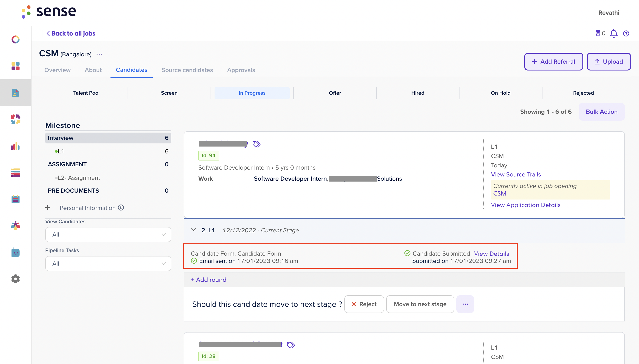This screenshot has height=364, width=639.
Task: Open the chatbot face sidebar icon
Action: 16,252
